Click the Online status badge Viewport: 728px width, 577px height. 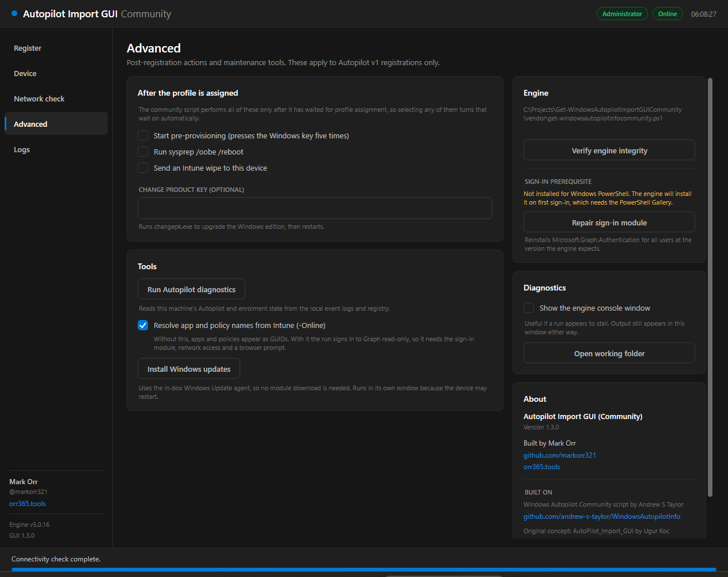pos(668,14)
